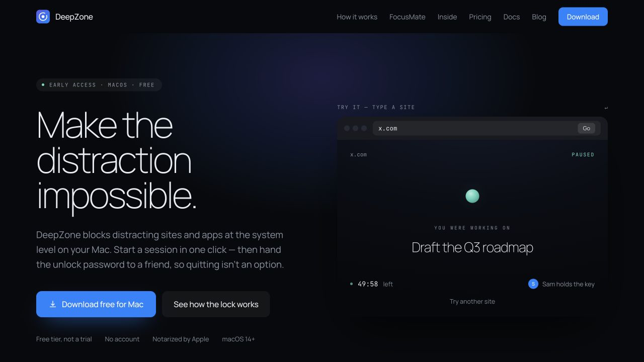This screenshot has height=362, width=644.
Task: Click the small x.com label under the address bar
Action: 358,155
